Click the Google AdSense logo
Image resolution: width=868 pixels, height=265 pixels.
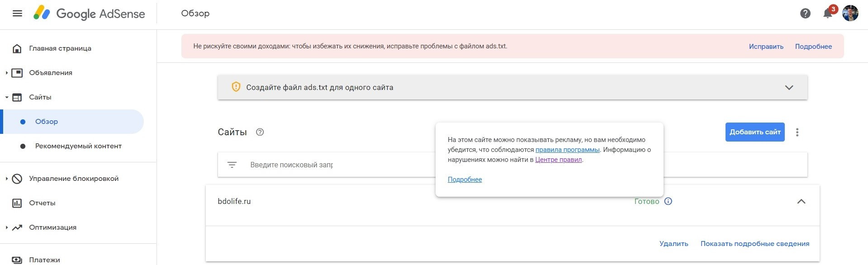coord(89,14)
